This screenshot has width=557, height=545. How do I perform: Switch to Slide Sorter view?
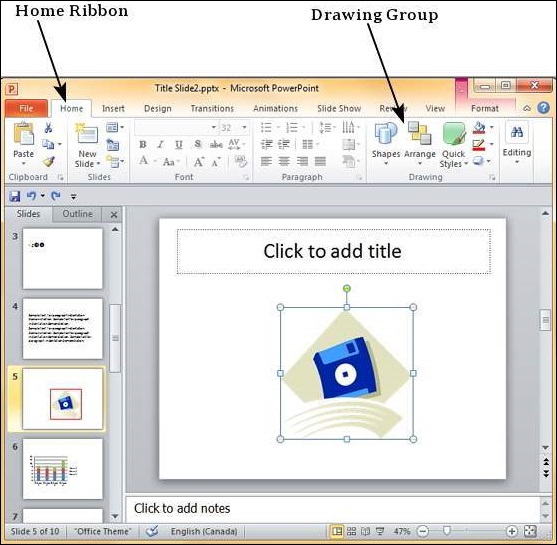pos(351,531)
